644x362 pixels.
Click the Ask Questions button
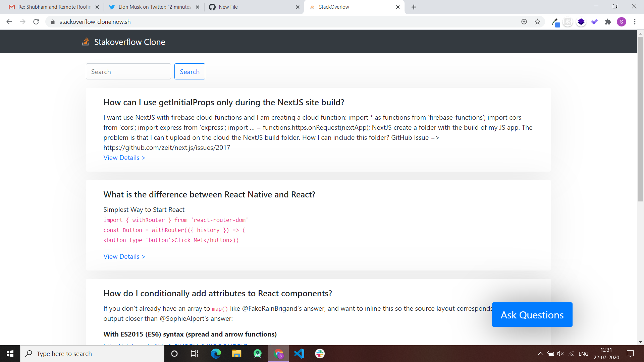pos(532,315)
